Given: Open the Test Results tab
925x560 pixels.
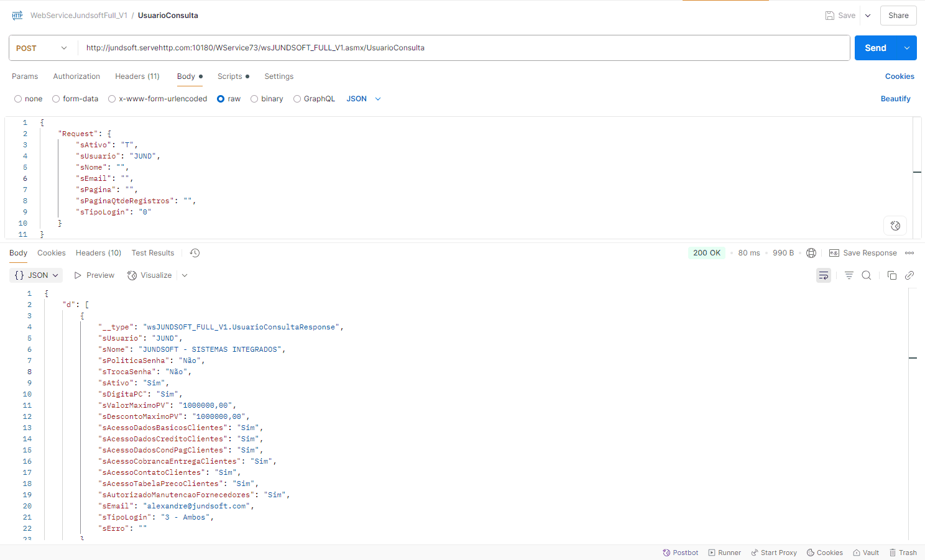Looking at the screenshot, I should pos(152,253).
